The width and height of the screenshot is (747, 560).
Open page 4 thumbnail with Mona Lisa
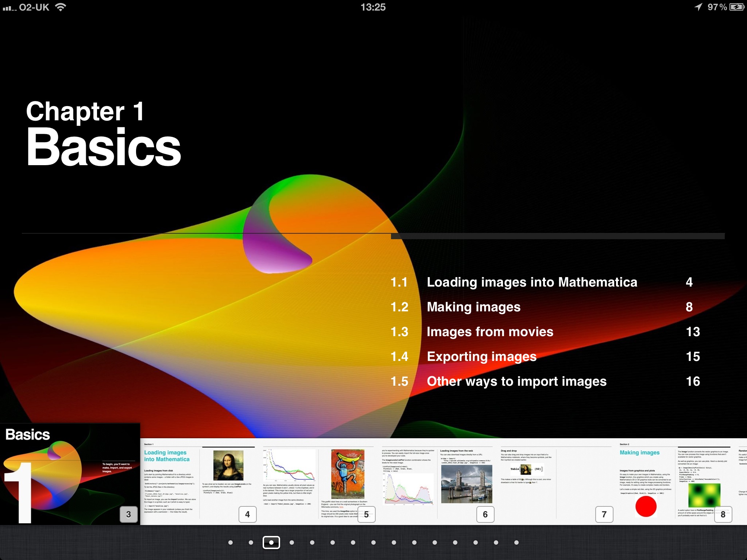[x=200, y=482]
